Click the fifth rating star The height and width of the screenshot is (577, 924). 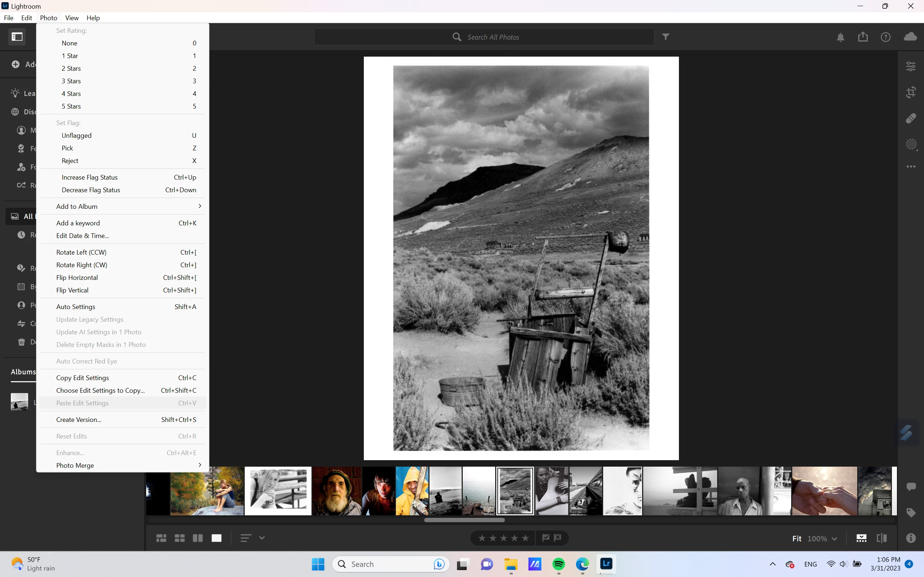pyautogui.click(x=526, y=538)
